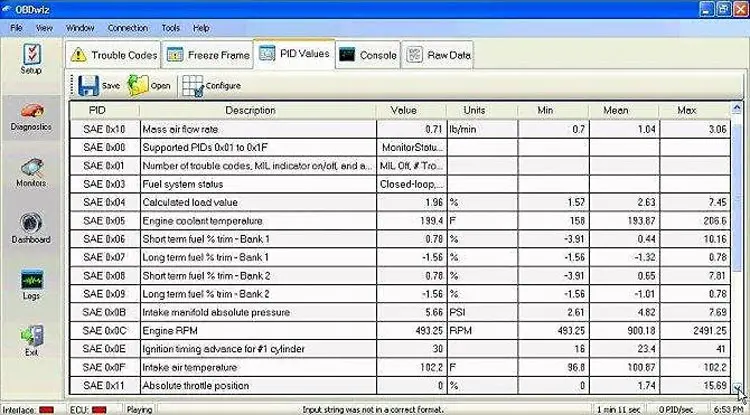The height and width of the screenshot is (415, 750).
Task: Sort by the Description column header
Action: [257, 110]
